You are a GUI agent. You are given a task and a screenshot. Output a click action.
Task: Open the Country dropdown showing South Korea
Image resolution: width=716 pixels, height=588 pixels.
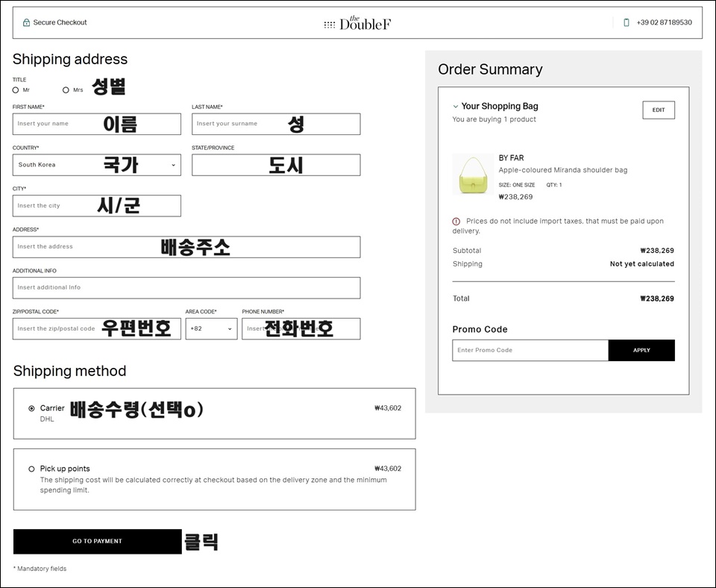[x=97, y=165]
